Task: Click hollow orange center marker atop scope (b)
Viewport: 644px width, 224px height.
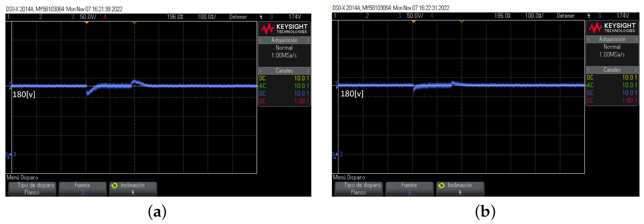Action: pos(462,22)
